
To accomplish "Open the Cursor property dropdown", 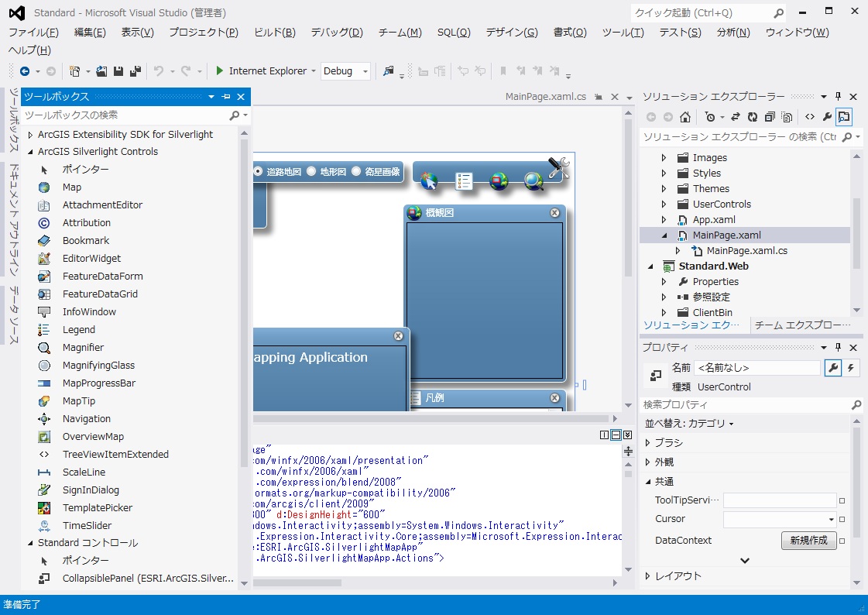I will [x=831, y=519].
